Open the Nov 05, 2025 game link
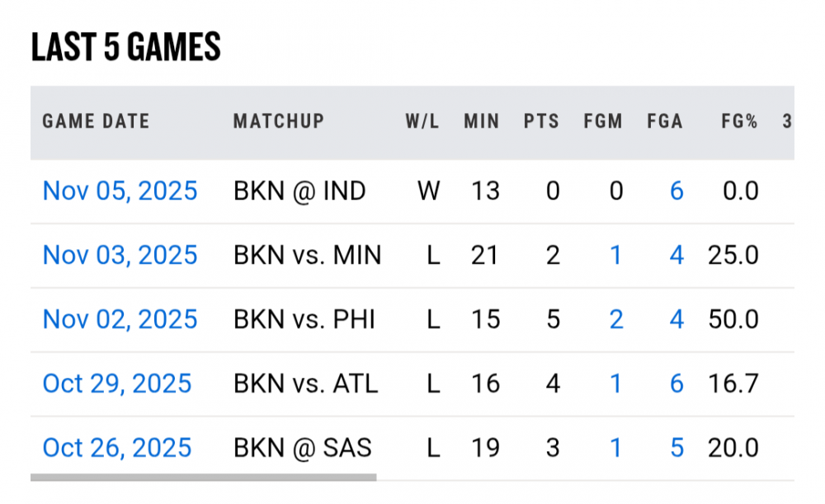This screenshot has width=825, height=504. point(120,191)
